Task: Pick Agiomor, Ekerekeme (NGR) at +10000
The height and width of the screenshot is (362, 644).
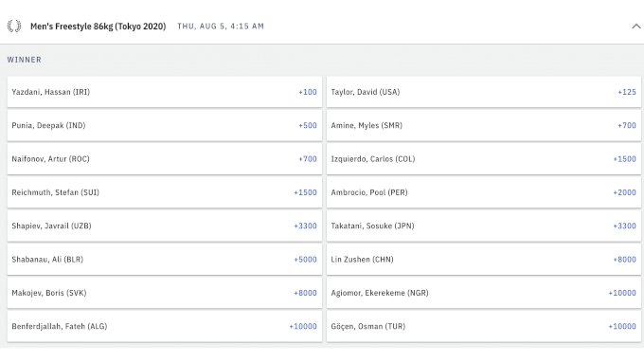Action: tap(483, 293)
